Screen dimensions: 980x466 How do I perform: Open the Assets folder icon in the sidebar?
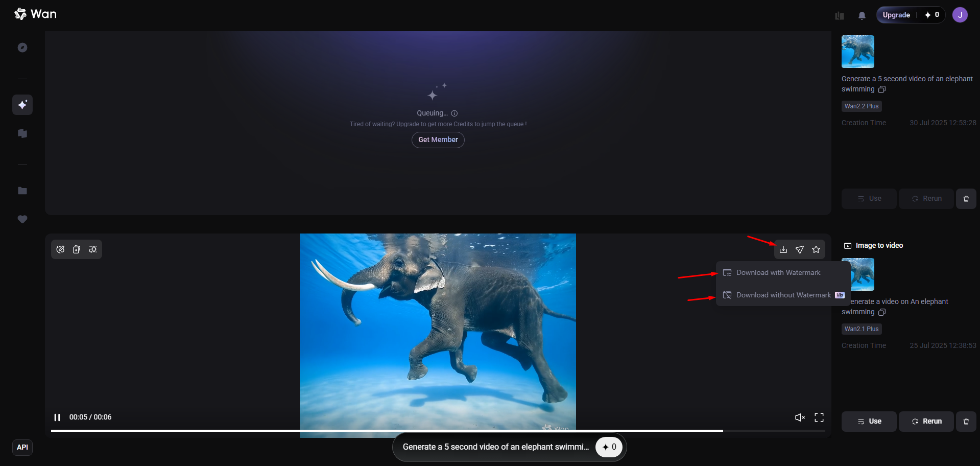point(22,191)
